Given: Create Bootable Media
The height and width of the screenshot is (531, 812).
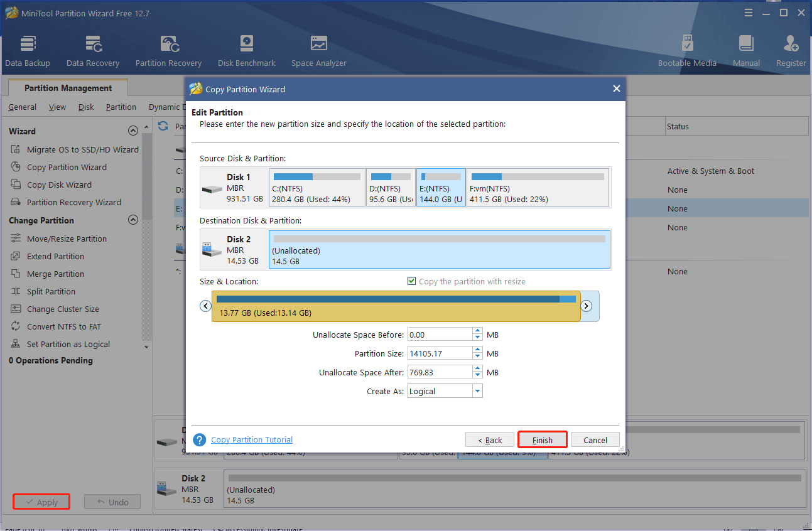Looking at the screenshot, I should tap(687, 51).
